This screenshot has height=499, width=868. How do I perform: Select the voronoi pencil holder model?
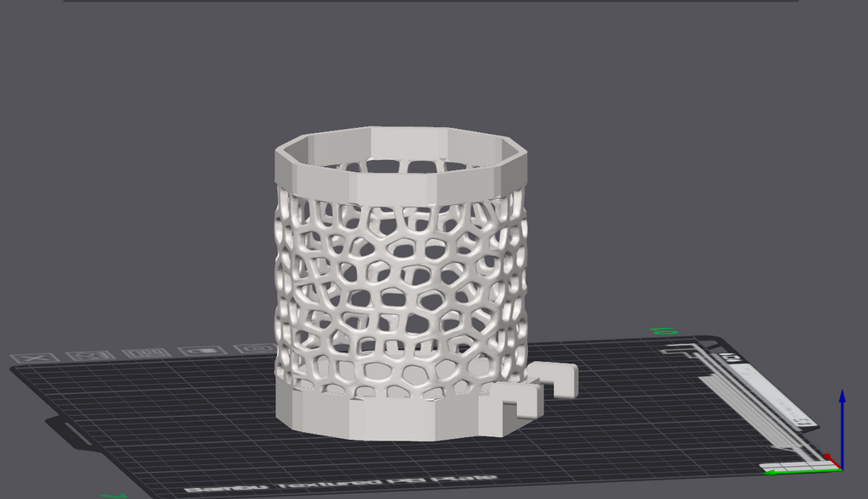(401, 282)
